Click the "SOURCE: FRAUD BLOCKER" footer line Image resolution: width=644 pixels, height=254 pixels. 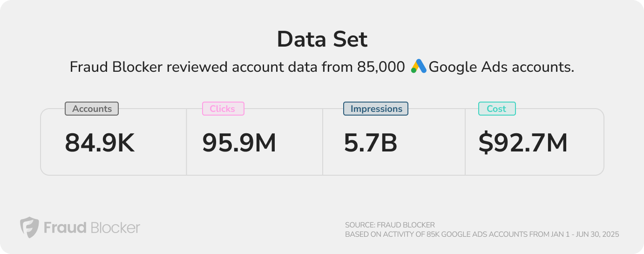(x=390, y=225)
